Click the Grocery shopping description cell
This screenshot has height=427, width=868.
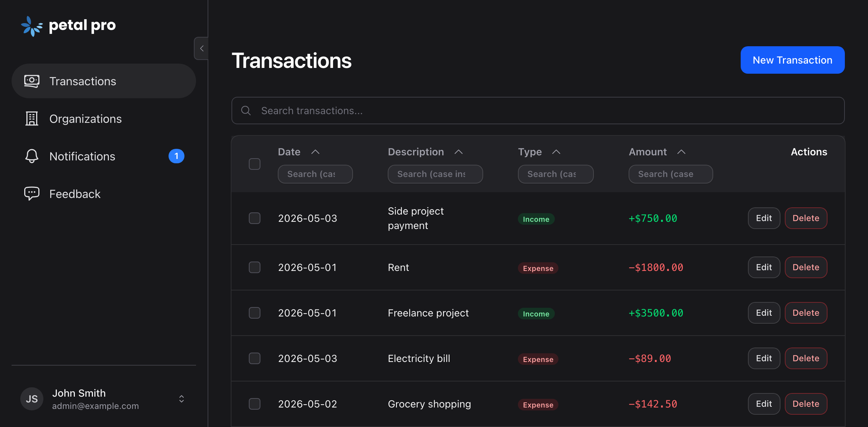[x=429, y=404]
